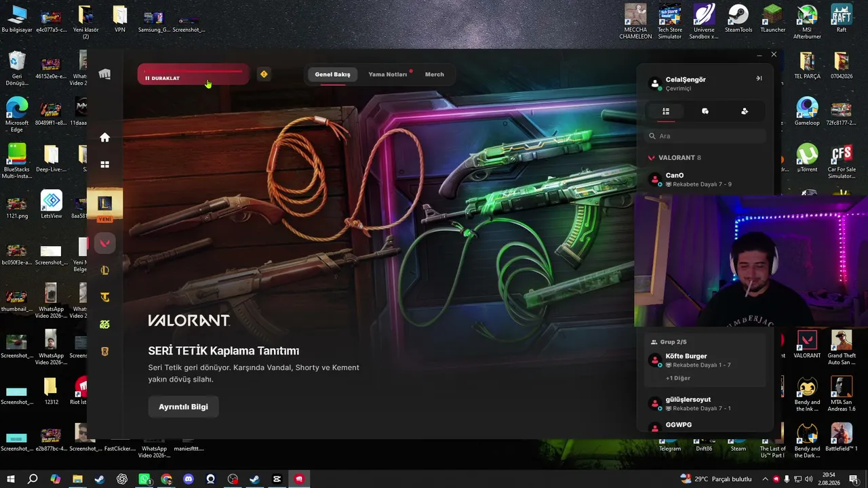This screenshot has height=488, width=868.
Task: Select the BlueStacks Multi-Instance desktop icon
Action: (17, 161)
